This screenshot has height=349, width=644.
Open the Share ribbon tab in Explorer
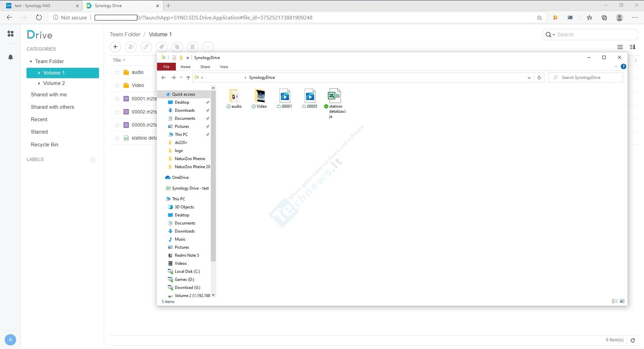click(x=205, y=67)
